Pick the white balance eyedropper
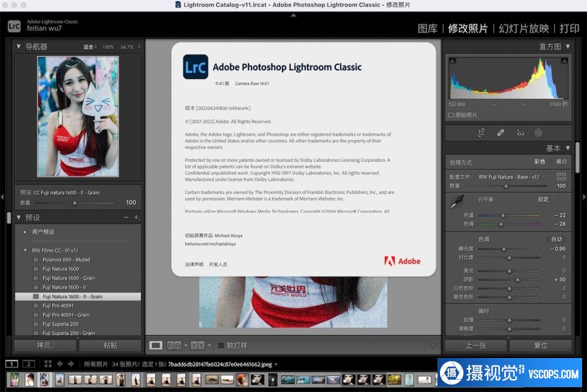Image resolution: width=587 pixels, height=392 pixels. coord(457,202)
